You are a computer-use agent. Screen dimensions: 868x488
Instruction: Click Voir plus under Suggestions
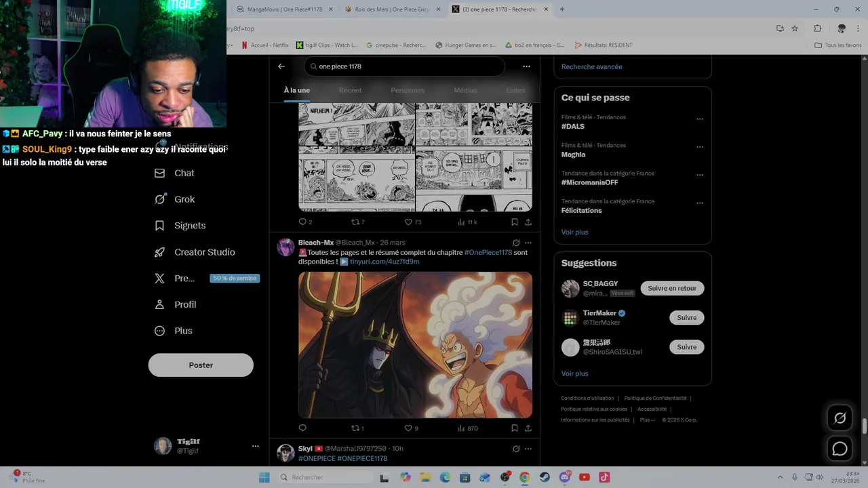coord(575,373)
